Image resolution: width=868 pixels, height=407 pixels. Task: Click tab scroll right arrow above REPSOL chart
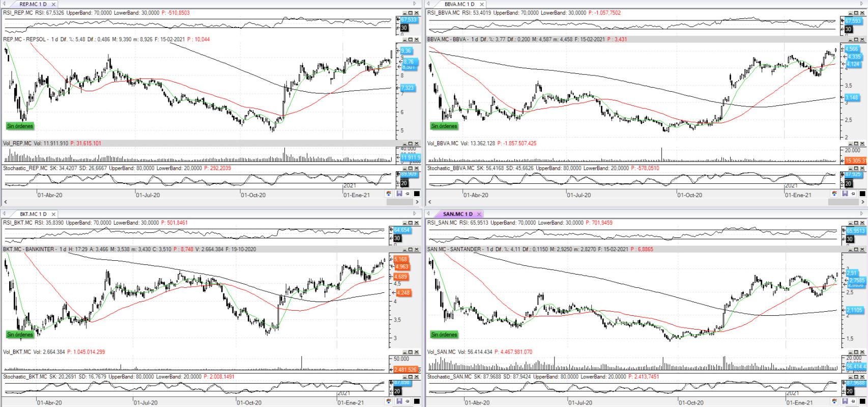pos(414,4)
